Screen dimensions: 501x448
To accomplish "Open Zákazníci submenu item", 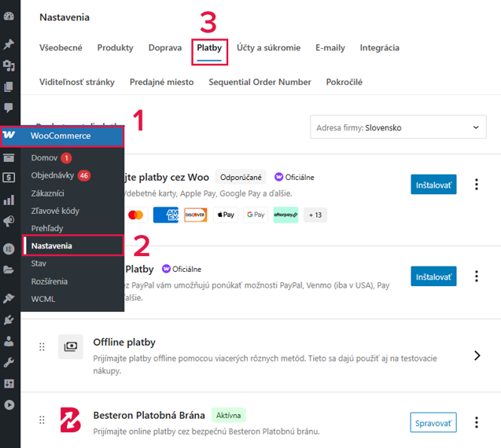I will point(48,193).
